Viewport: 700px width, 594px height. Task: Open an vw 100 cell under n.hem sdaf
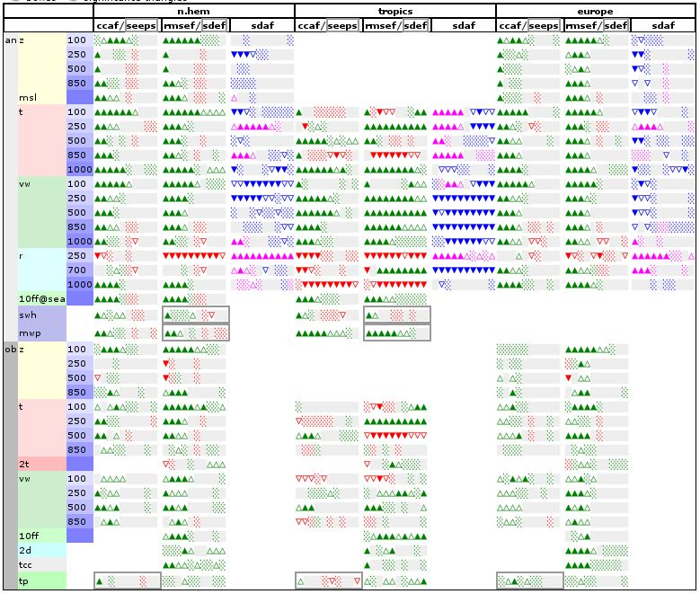262,184
